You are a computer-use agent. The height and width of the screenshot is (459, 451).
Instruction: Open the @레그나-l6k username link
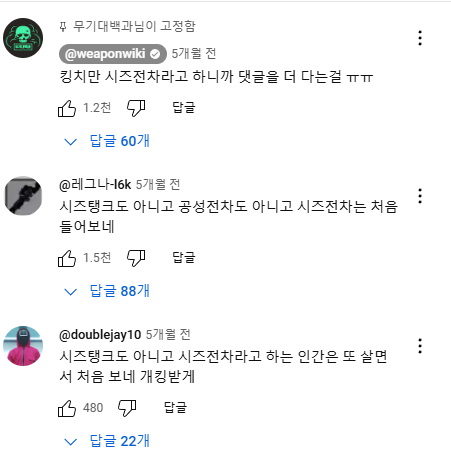[x=95, y=184]
